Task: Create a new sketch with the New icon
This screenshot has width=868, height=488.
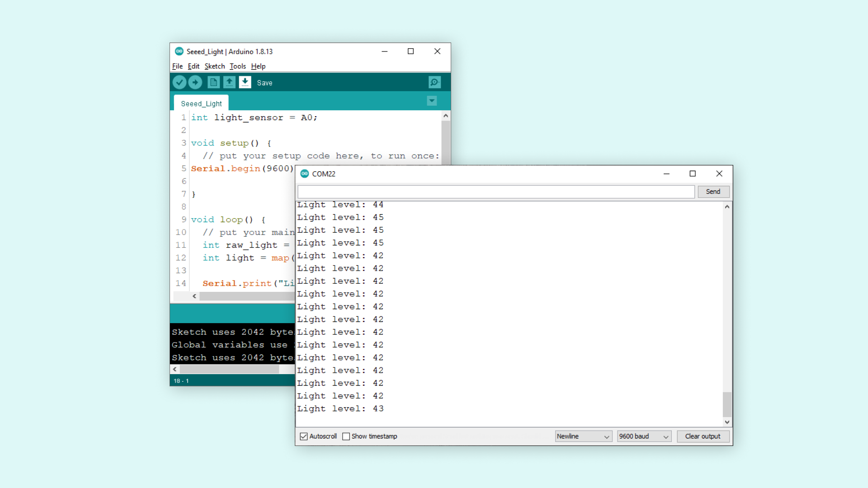Action: click(213, 82)
